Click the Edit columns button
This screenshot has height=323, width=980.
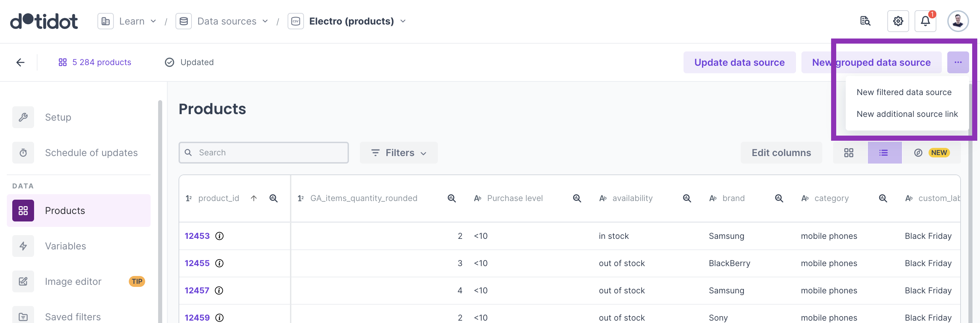click(x=781, y=153)
